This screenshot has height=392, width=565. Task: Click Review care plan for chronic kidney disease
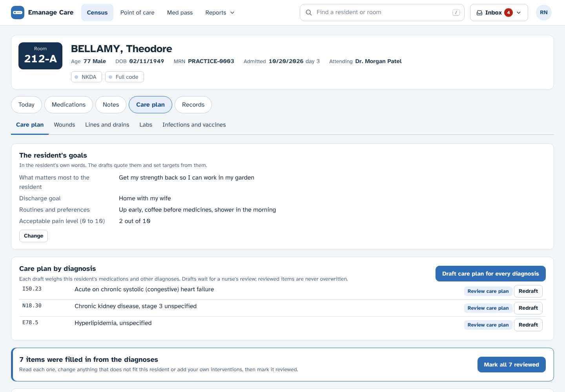tap(488, 308)
